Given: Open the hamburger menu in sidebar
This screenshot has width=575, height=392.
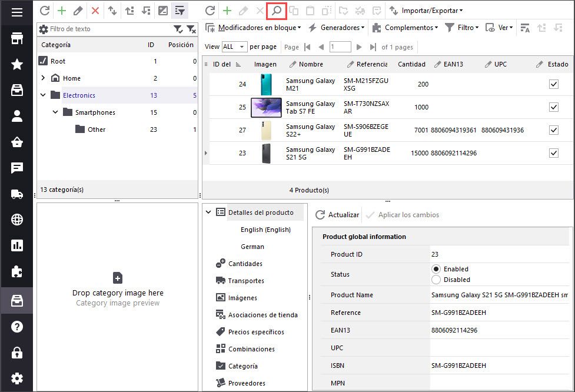Looking at the screenshot, I should (17, 12).
